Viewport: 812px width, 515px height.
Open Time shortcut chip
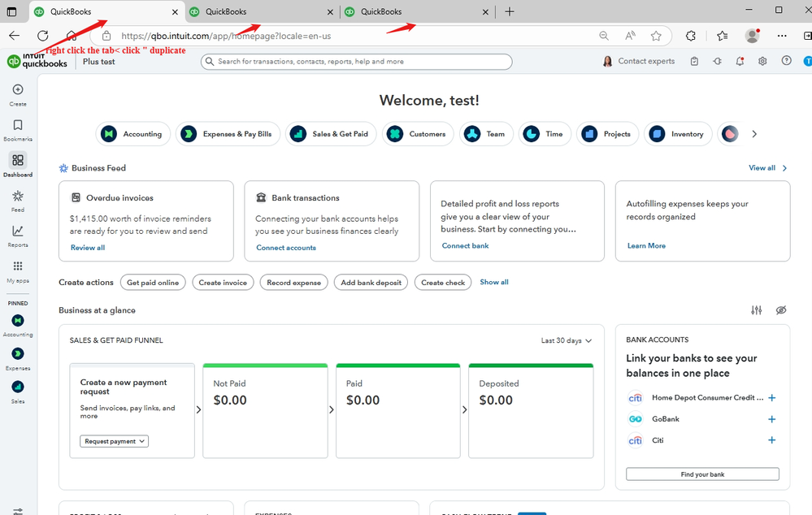pyautogui.click(x=545, y=134)
